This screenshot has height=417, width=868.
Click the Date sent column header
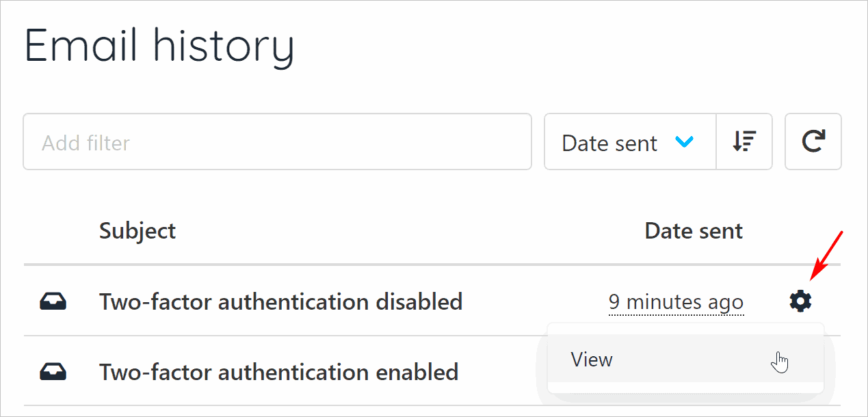(x=693, y=231)
